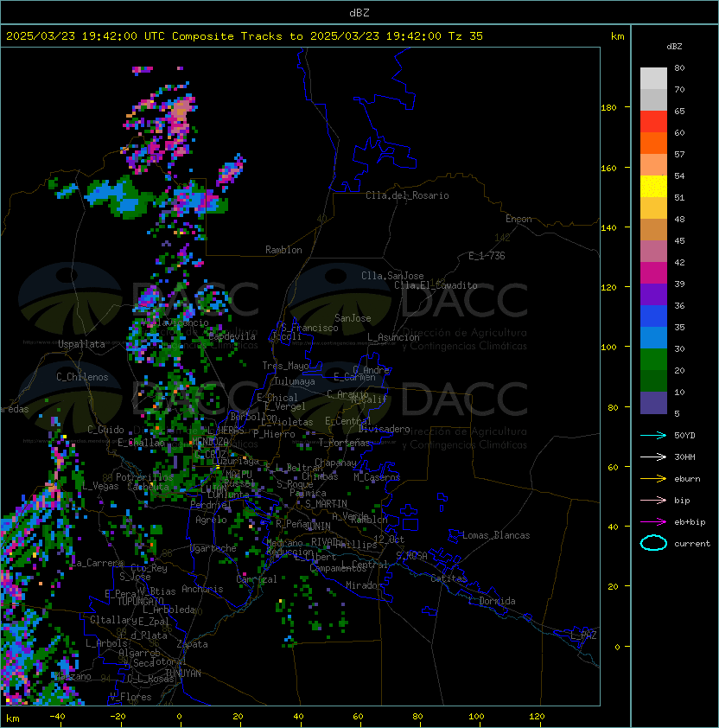
Task: Click the composite tracks timestamp header text
Action: pyautogui.click(x=245, y=36)
